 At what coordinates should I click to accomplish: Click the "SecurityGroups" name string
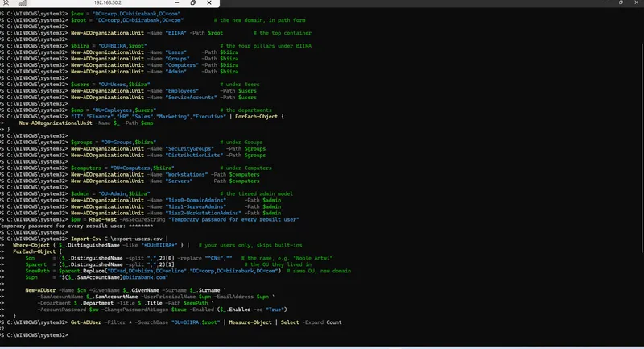click(190, 149)
